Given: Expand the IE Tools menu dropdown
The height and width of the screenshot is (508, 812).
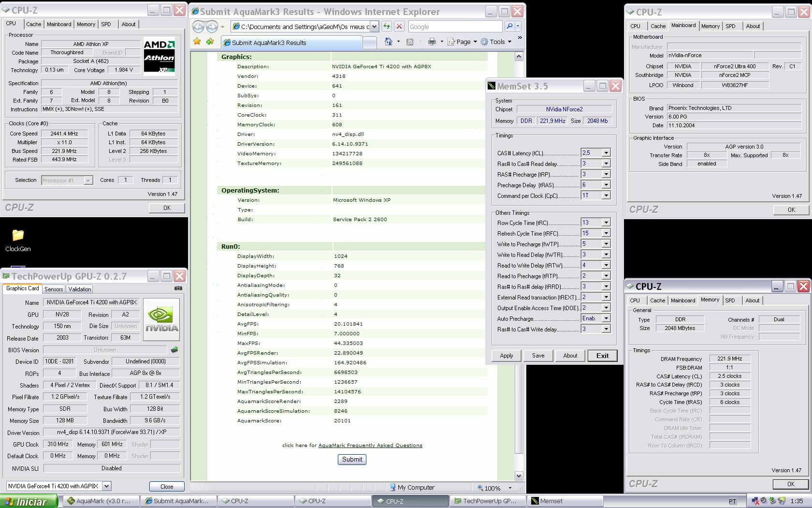Looking at the screenshot, I should click(x=510, y=42).
